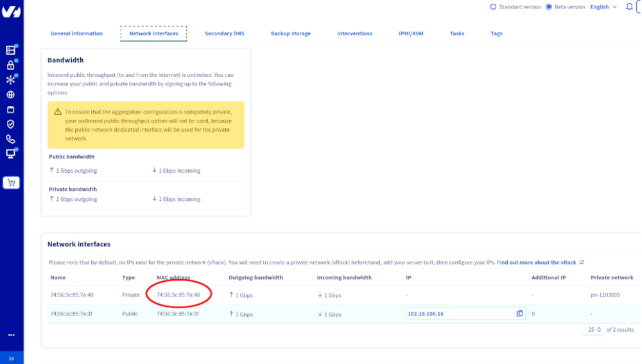Click the padlock icon in sidebar

(x=10, y=65)
